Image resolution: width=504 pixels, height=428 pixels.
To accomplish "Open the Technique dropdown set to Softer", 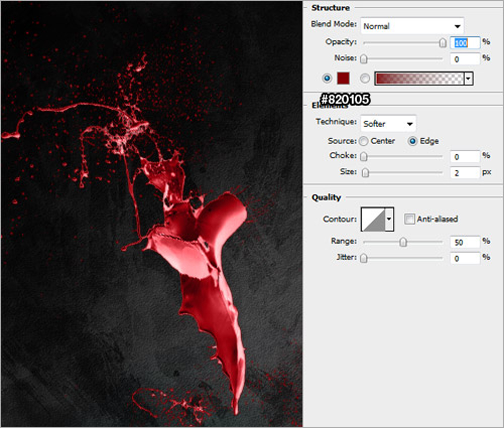I will pyautogui.click(x=388, y=124).
